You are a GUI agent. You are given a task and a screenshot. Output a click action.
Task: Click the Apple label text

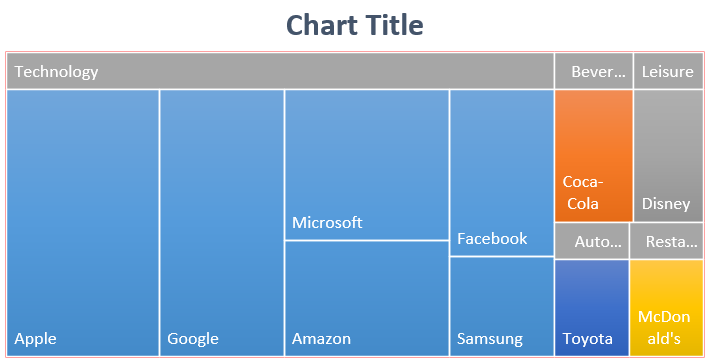pyautogui.click(x=35, y=339)
